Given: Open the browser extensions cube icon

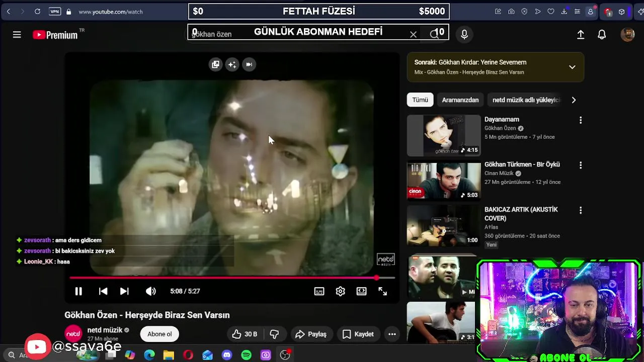Looking at the screenshot, I should point(622,12).
